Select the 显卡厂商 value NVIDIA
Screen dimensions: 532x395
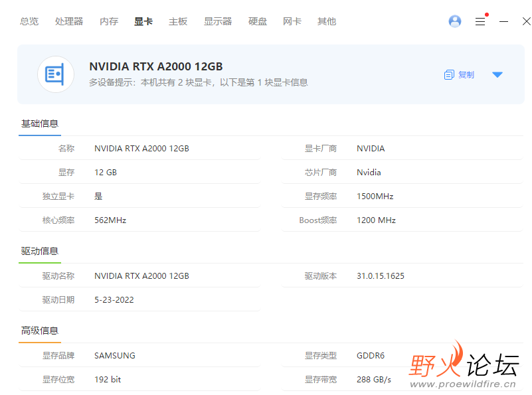pos(371,149)
